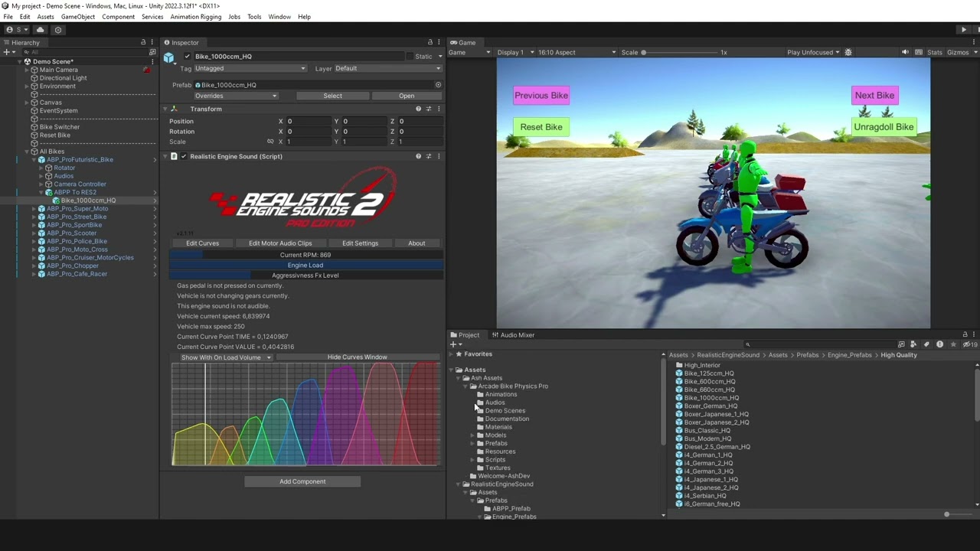Expand the Models folder in Project tree
980x551 pixels.
472,435
